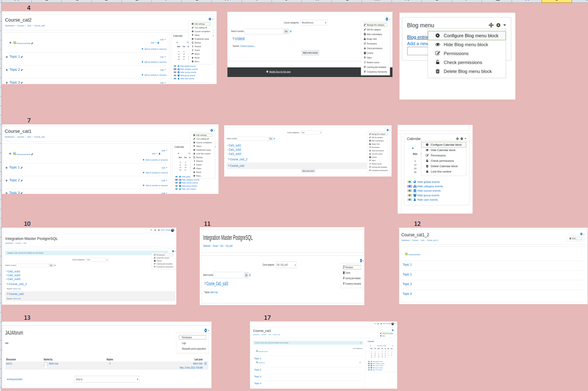Click the move icon in Blog menu header
Image resolution: width=588 pixels, height=391 pixels.
(491, 25)
